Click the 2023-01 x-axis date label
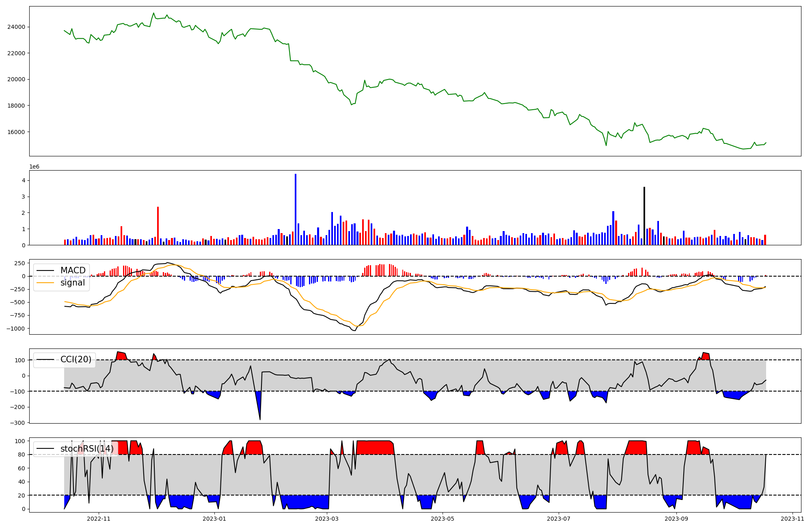The image size is (812, 528). point(214,519)
